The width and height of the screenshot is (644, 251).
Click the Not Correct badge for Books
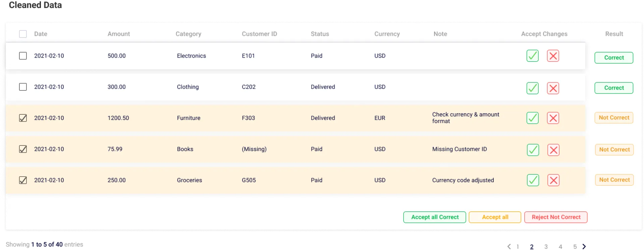[614, 149]
